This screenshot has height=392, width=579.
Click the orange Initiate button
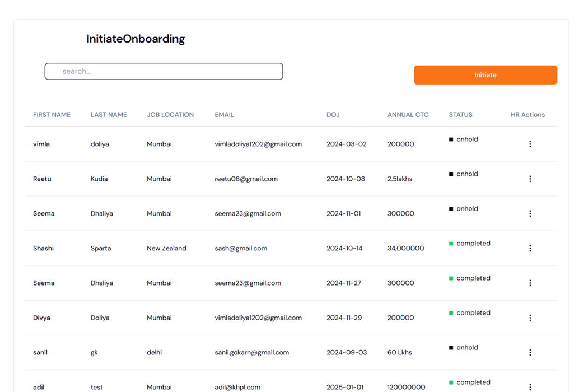coord(485,75)
